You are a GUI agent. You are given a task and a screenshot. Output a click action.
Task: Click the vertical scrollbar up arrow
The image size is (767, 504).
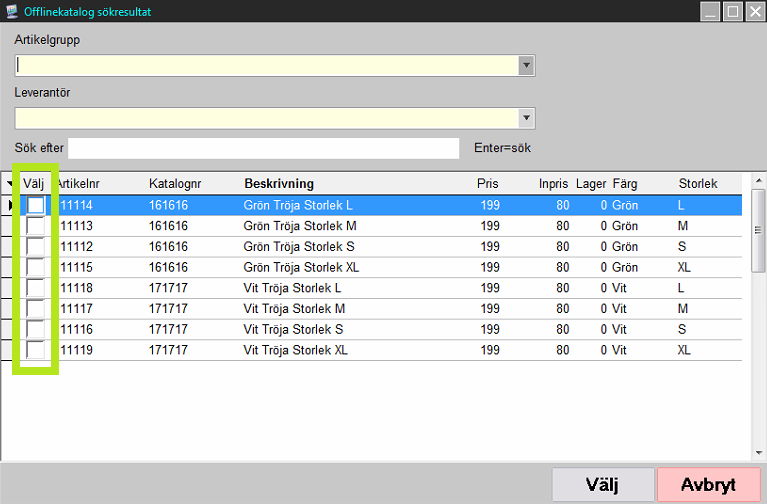759,198
